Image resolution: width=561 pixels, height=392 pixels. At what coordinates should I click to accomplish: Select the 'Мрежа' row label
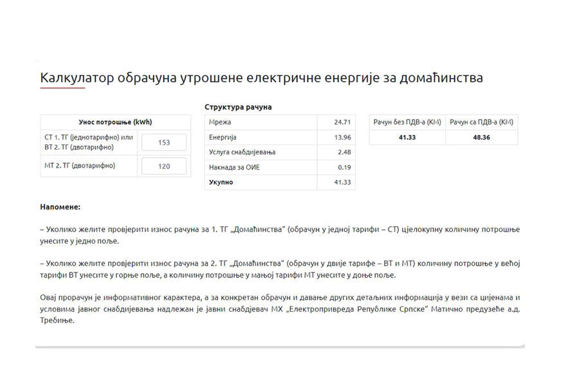click(x=220, y=122)
